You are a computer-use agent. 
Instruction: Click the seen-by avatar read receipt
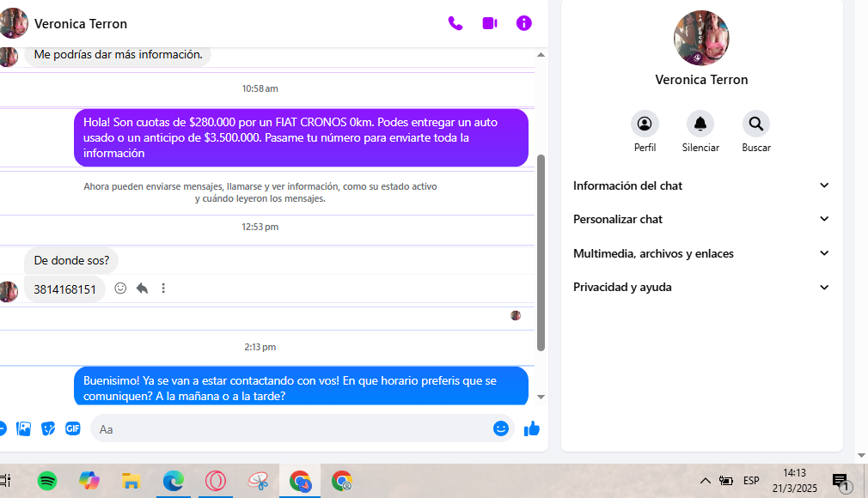[x=516, y=315]
